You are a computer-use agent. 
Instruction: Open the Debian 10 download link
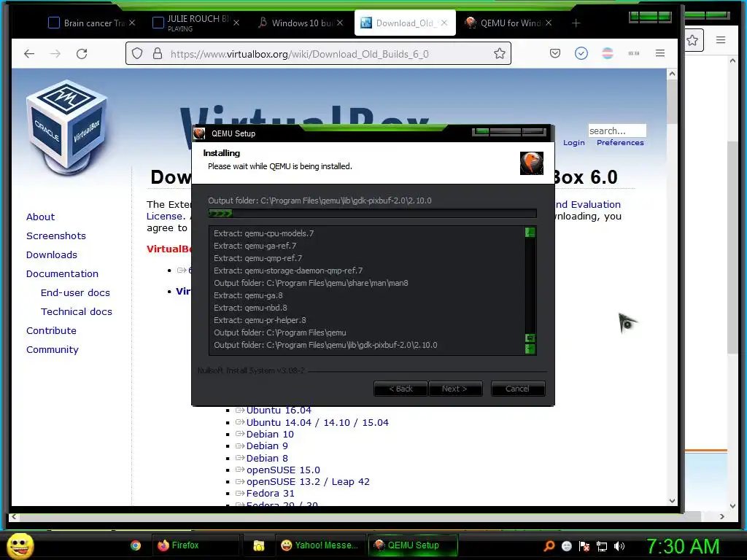tap(270, 435)
